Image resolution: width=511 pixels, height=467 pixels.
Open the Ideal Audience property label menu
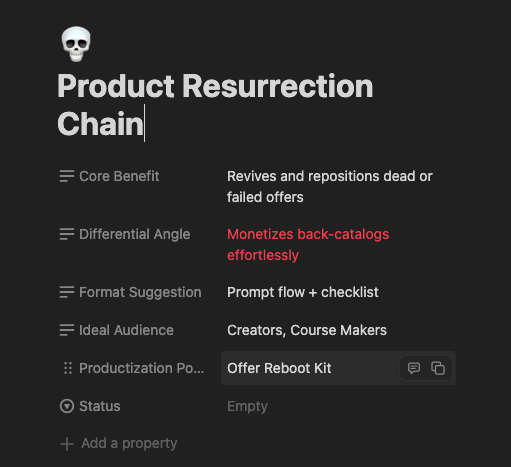pyautogui.click(x=126, y=330)
